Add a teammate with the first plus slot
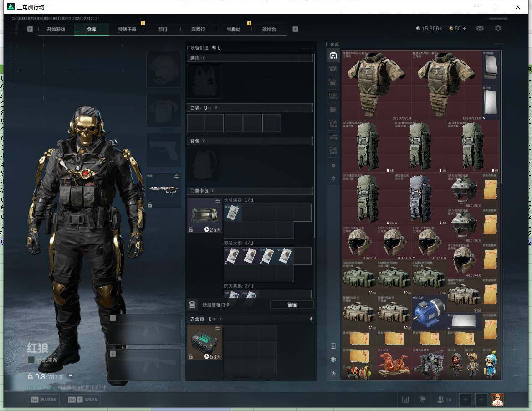Viewport: 532px width, 411px height. [x=465, y=400]
